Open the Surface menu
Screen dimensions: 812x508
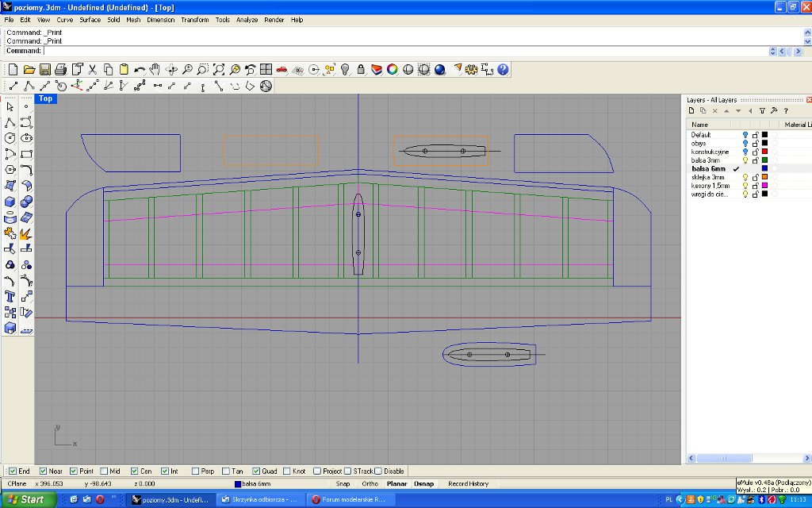(90, 20)
